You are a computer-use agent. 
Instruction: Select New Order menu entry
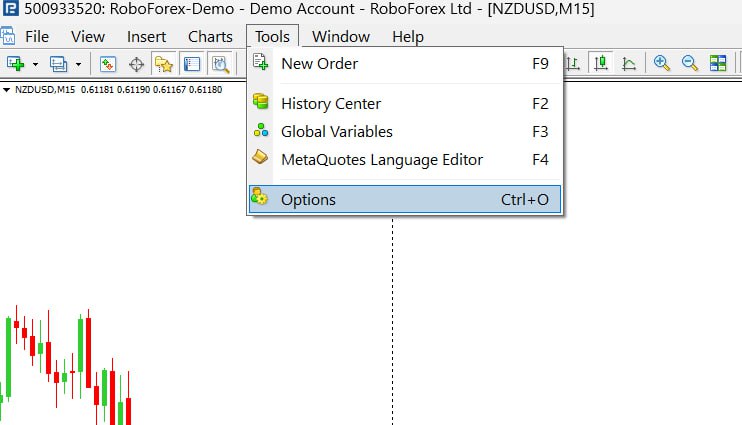pos(319,64)
